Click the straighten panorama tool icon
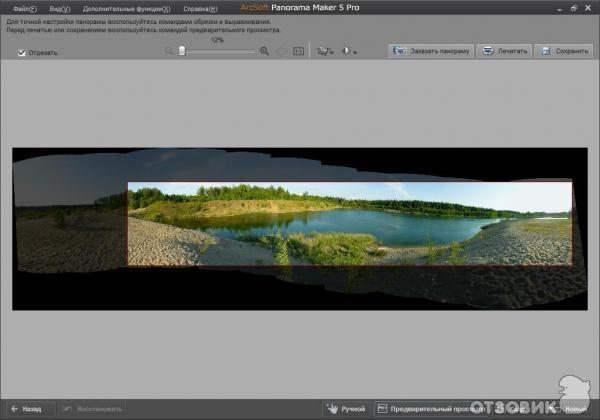Image resolution: width=600 pixels, height=420 pixels. [321, 50]
